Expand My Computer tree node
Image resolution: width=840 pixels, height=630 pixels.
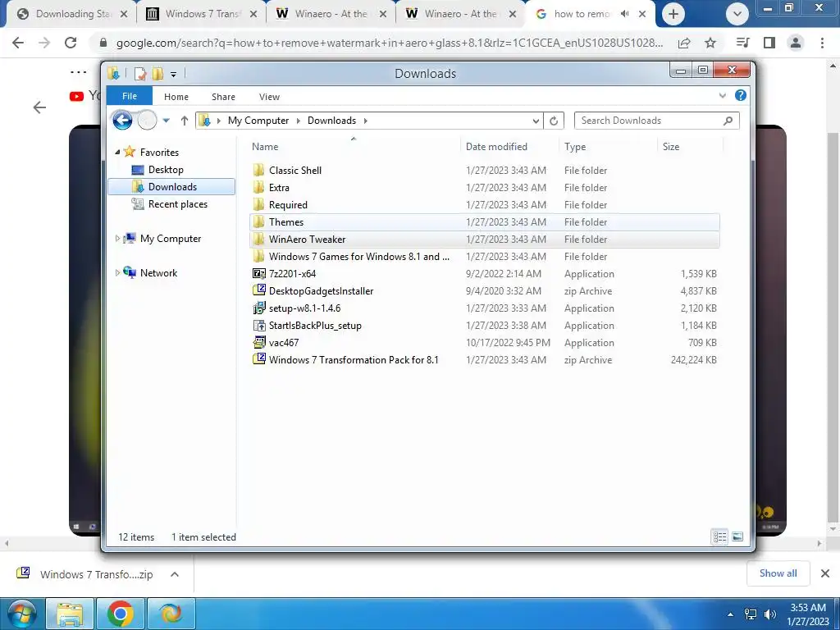click(117, 239)
